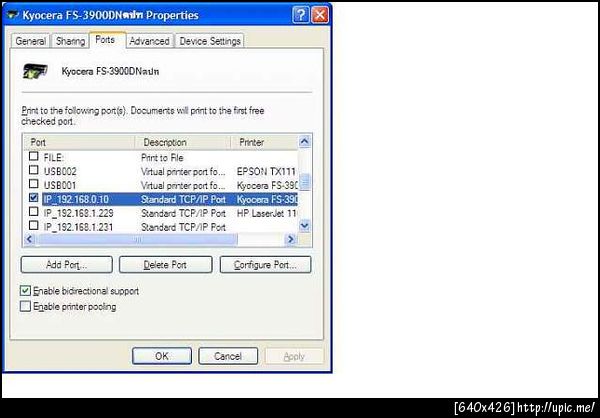Click port list scroll up arrow
Viewport: 600px width, 418px height.
tap(305, 142)
